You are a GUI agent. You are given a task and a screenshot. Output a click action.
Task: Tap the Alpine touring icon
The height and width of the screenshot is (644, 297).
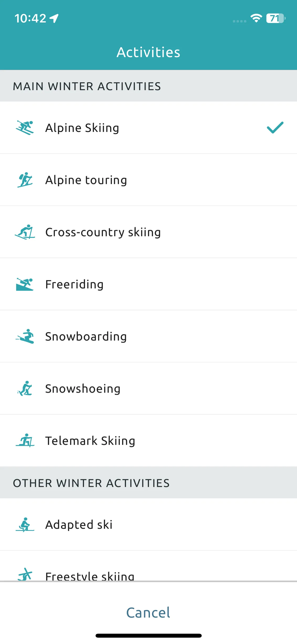coord(25,180)
